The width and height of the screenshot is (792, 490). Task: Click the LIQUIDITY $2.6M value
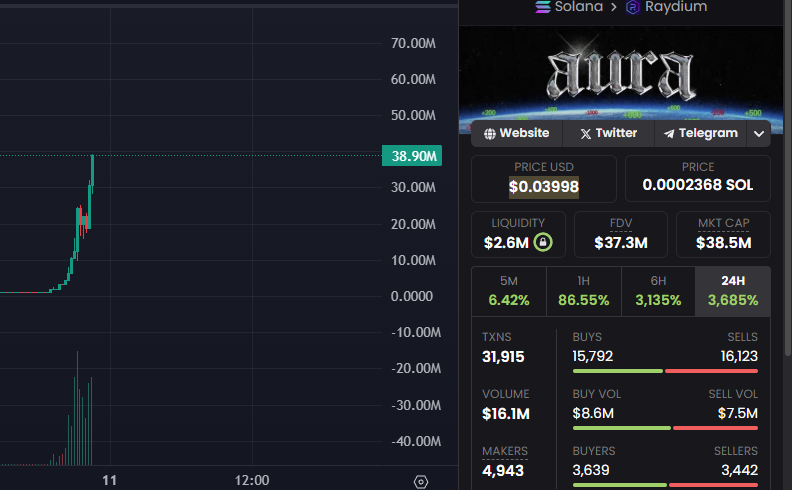click(x=506, y=243)
